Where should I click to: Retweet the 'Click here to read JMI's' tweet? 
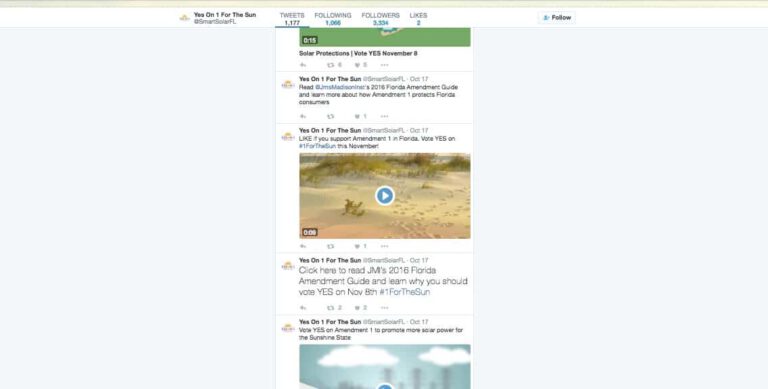coord(331,308)
